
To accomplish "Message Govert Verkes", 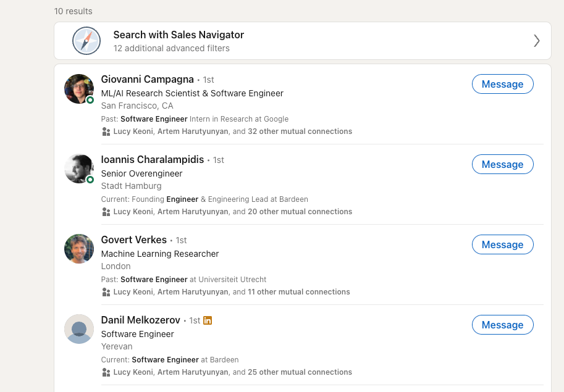I will pyautogui.click(x=502, y=244).
